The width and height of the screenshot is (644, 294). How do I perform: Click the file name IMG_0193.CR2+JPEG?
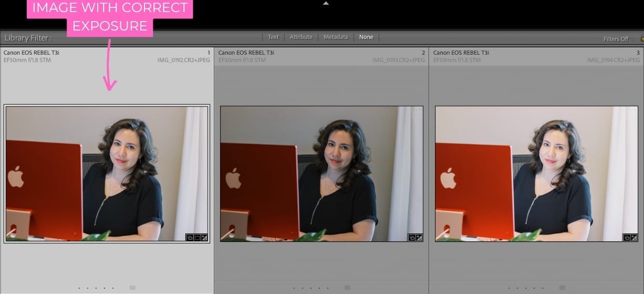tap(399, 60)
